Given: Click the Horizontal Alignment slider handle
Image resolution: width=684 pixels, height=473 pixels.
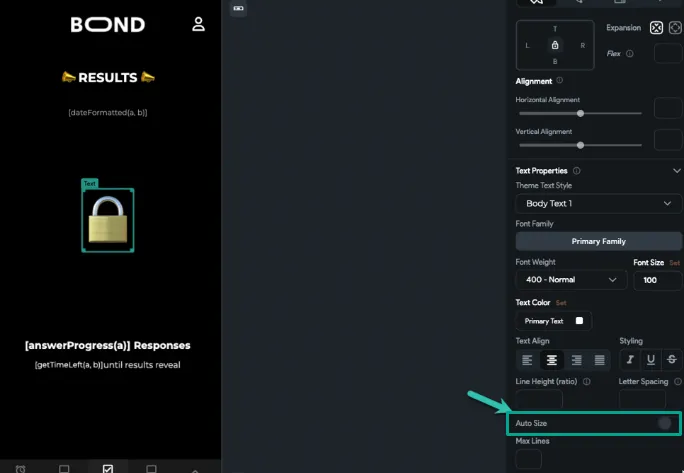Looking at the screenshot, I should click(580, 113).
